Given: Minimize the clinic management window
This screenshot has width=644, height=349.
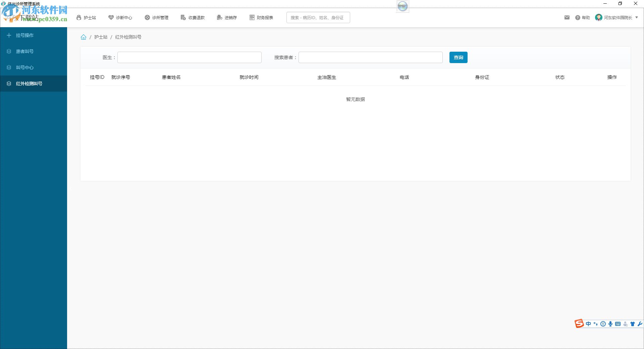Looking at the screenshot, I should point(605,3).
